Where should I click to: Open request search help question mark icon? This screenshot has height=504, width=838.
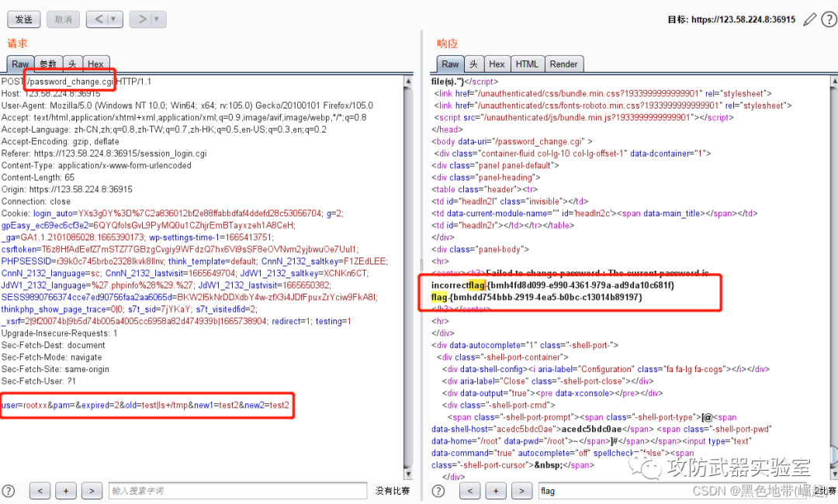9,491
